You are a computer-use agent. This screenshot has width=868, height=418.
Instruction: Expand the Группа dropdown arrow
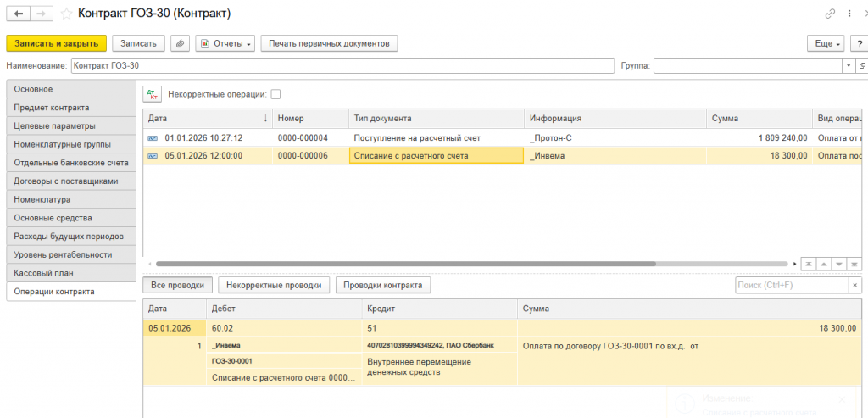coord(849,66)
